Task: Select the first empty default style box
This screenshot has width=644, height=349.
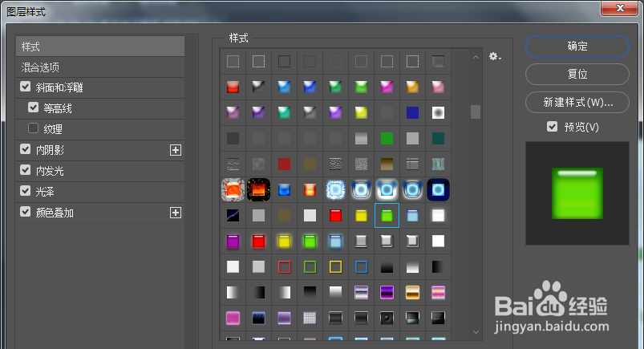Action: (x=233, y=61)
